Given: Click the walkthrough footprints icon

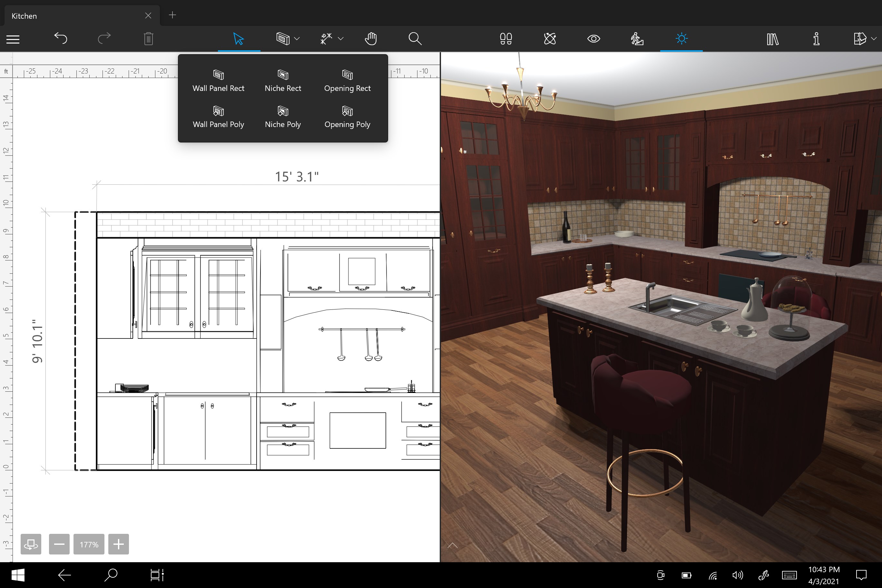Looking at the screenshot, I should coord(506,39).
